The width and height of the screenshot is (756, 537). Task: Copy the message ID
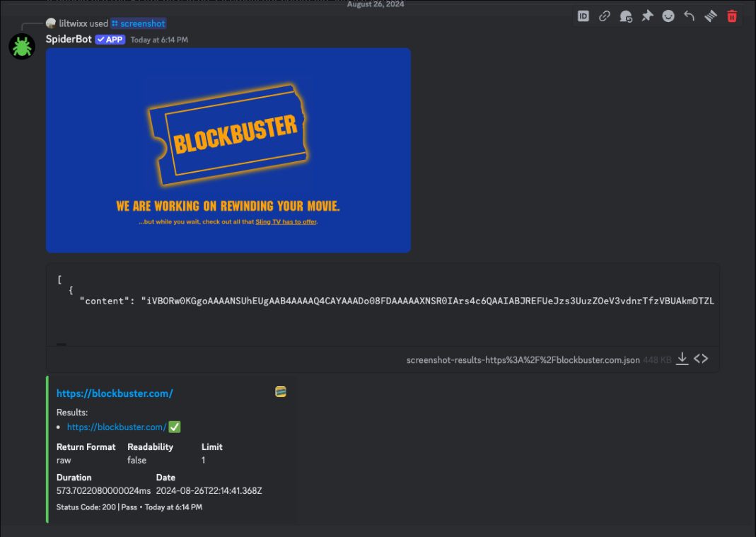pos(583,16)
